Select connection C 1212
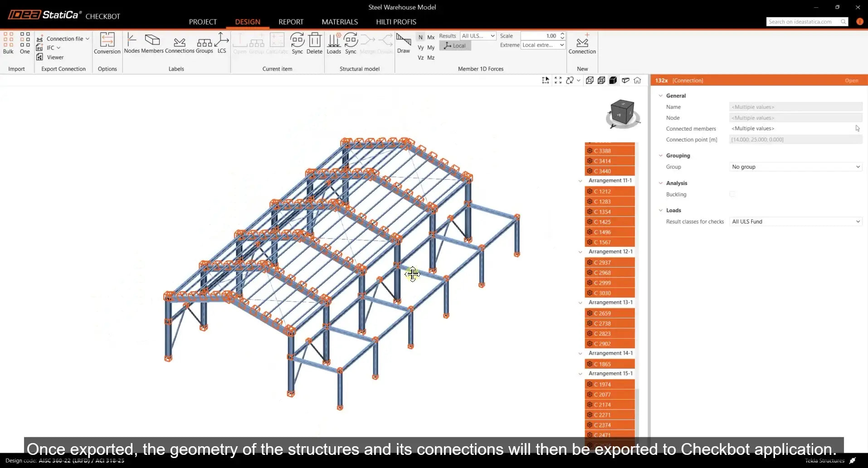This screenshot has height=468, width=868. point(610,191)
